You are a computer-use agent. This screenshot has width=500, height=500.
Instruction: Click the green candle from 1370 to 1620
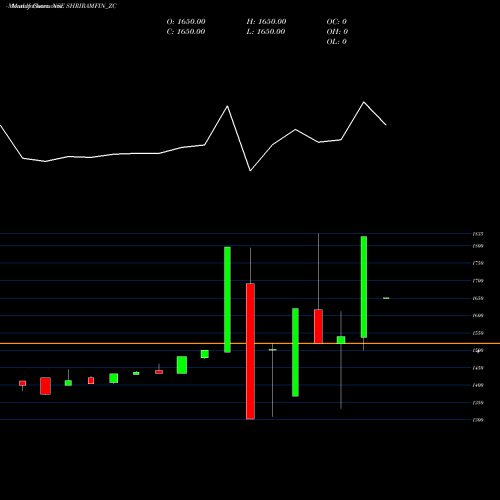click(295, 352)
